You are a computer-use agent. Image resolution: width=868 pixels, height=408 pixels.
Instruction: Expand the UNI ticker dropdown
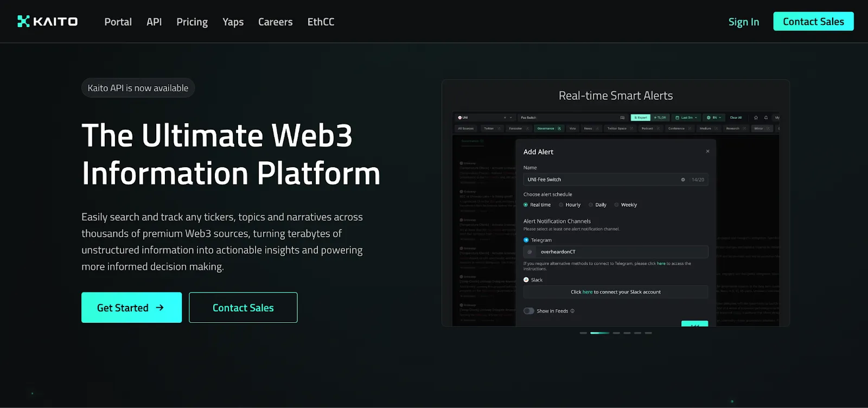[510, 118]
